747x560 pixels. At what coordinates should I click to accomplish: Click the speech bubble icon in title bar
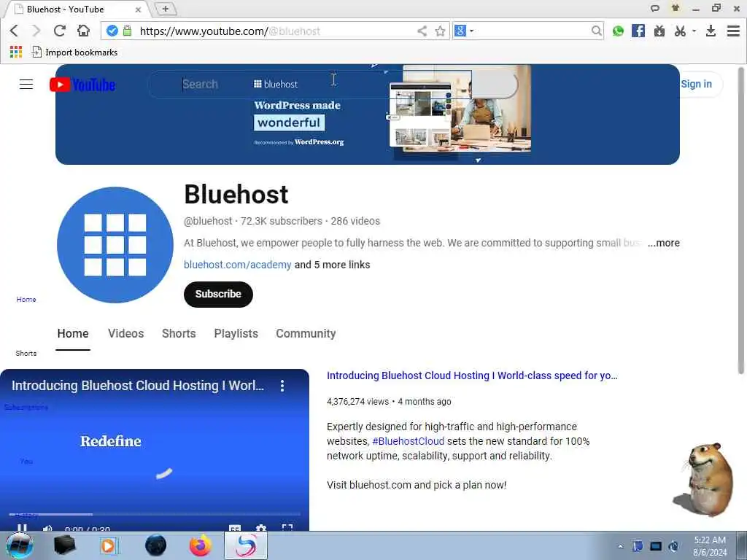click(x=655, y=8)
